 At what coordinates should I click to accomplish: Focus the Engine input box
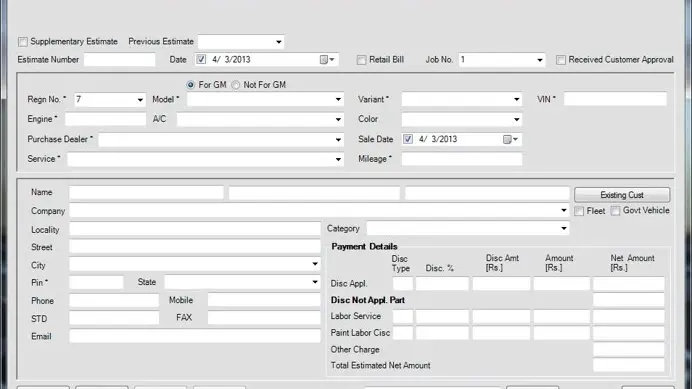coord(105,119)
